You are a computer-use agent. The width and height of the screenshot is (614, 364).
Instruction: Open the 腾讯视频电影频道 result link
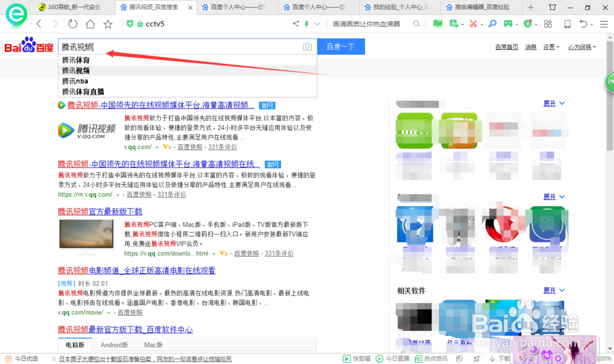tap(137, 271)
